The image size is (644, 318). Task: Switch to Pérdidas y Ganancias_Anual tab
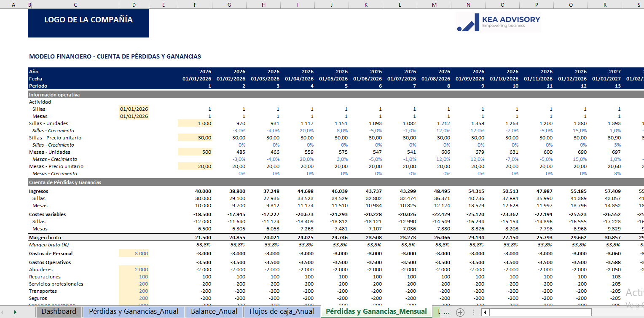point(134,312)
